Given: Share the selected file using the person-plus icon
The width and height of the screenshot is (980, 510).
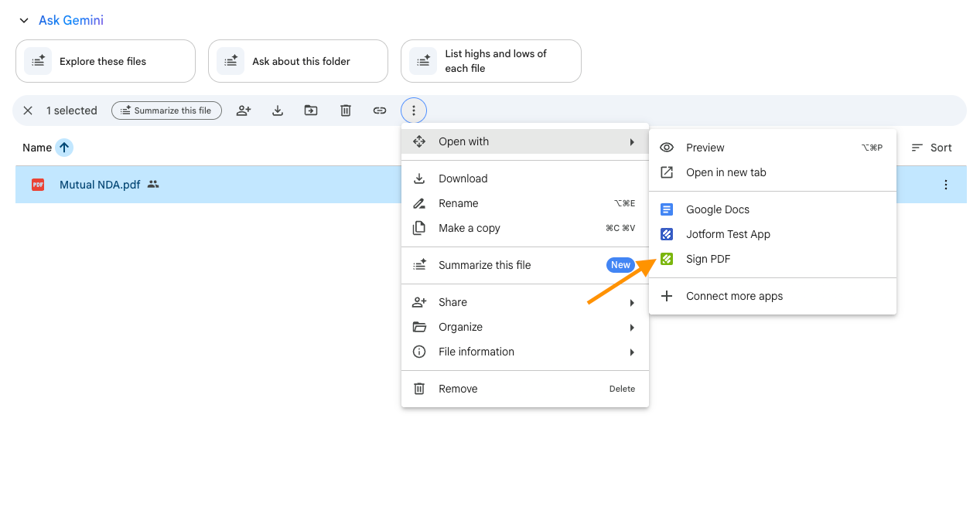Looking at the screenshot, I should (243, 110).
